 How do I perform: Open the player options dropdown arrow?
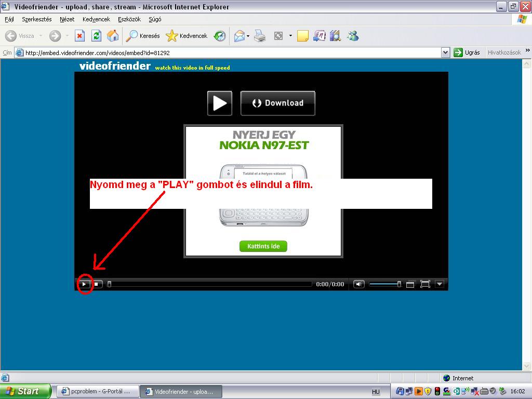(440, 284)
